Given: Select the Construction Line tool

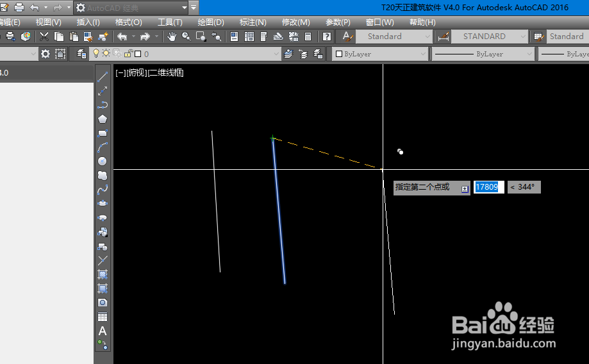Looking at the screenshot, I should [103, 91].
